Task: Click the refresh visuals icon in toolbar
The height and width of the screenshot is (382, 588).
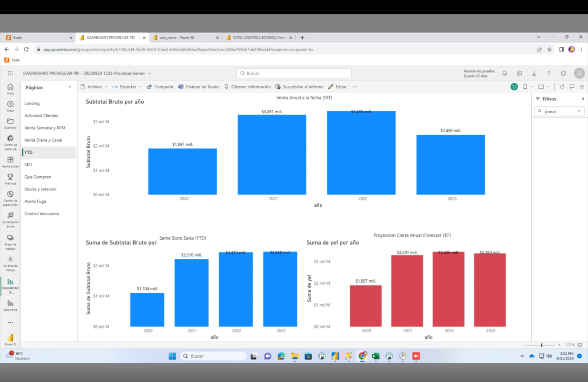Action: click(x=562, y=87)
